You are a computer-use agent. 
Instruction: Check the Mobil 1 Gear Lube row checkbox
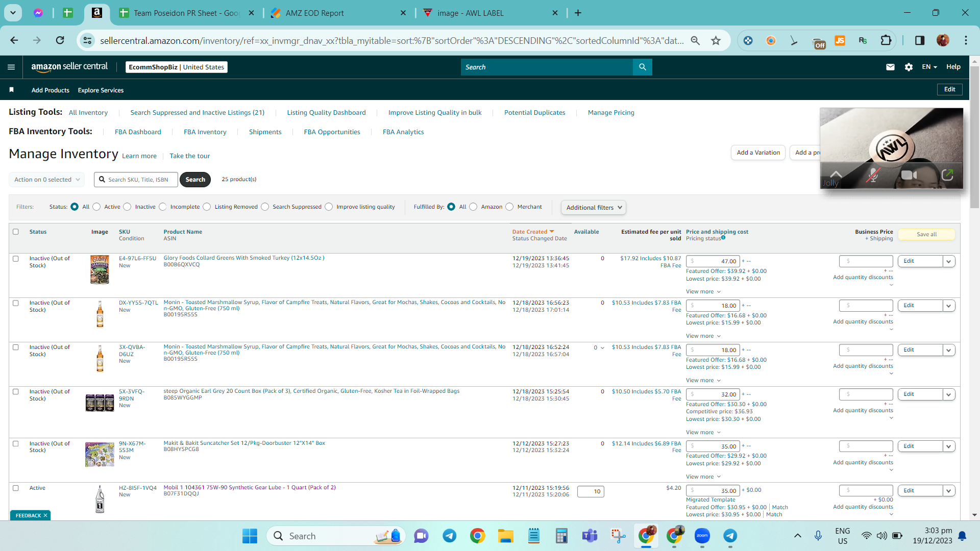16,488
